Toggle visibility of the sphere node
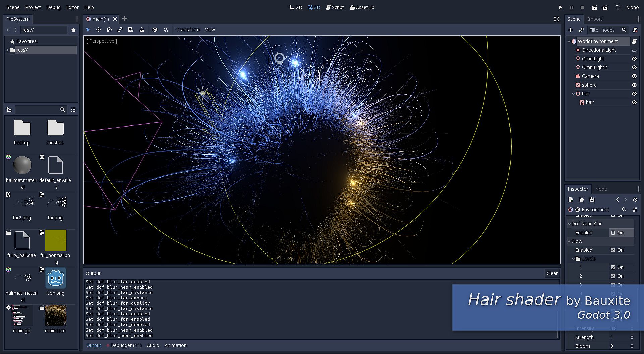 (634, 85)
